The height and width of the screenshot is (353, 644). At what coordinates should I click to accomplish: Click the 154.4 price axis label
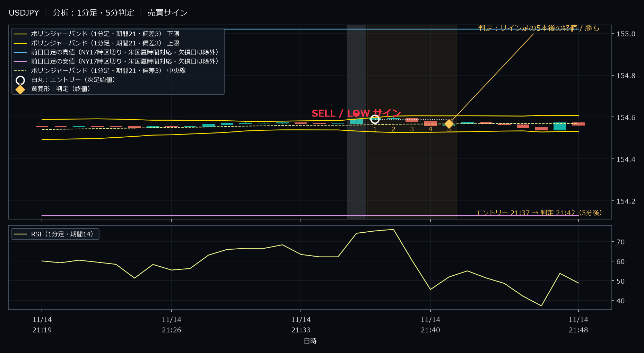point(626,160)
